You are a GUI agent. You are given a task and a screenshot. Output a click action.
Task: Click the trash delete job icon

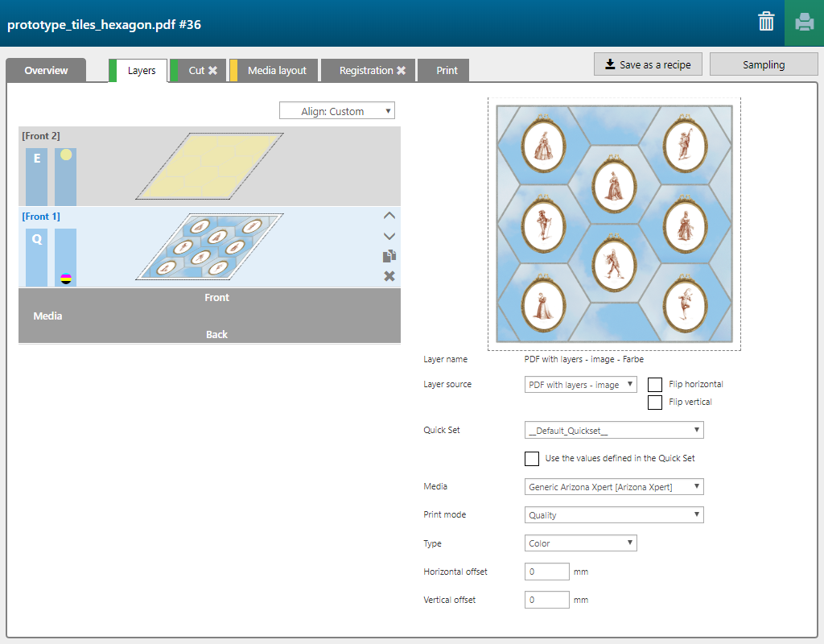pyautogui.click(x=766, y=22)
